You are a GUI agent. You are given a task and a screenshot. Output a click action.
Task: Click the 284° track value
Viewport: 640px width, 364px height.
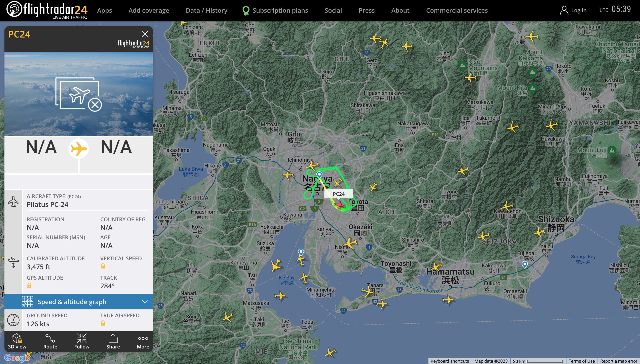(x=107, y=286)
